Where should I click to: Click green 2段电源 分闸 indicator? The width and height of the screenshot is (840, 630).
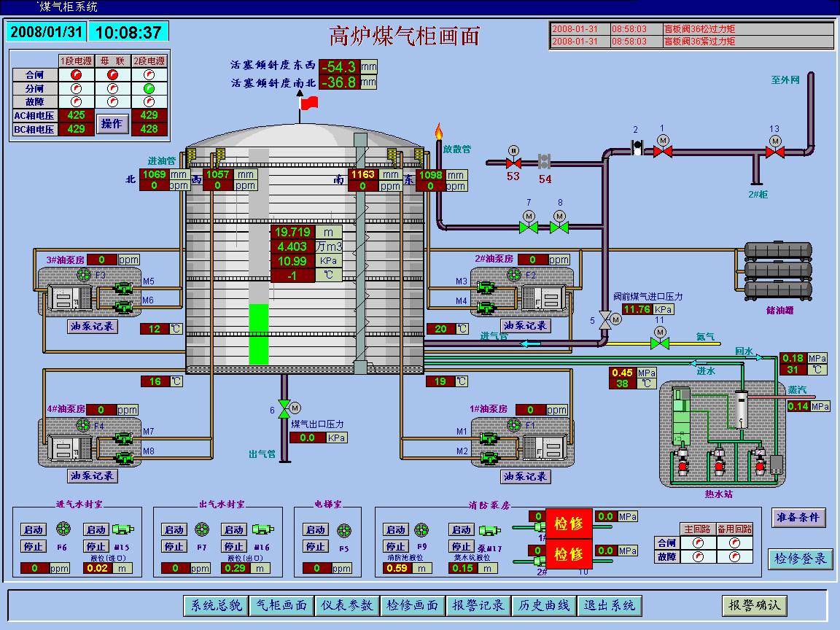(149, 88)
